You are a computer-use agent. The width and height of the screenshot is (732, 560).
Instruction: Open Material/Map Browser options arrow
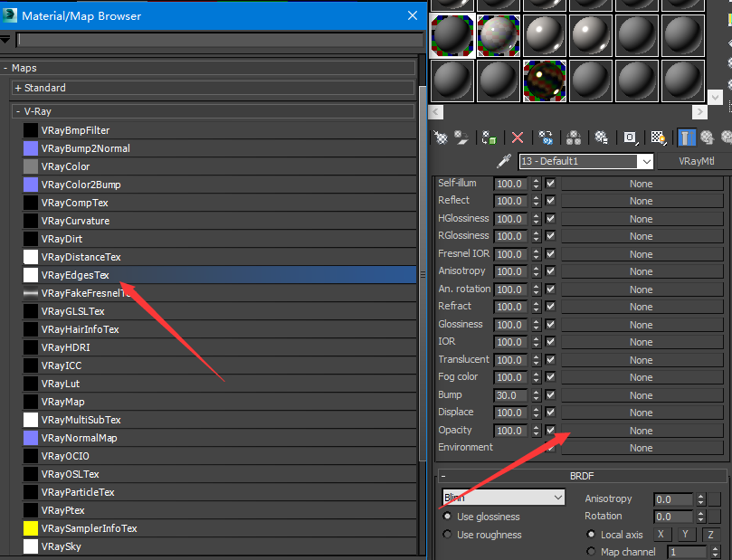pyautogui.click(x=5, y=40)
